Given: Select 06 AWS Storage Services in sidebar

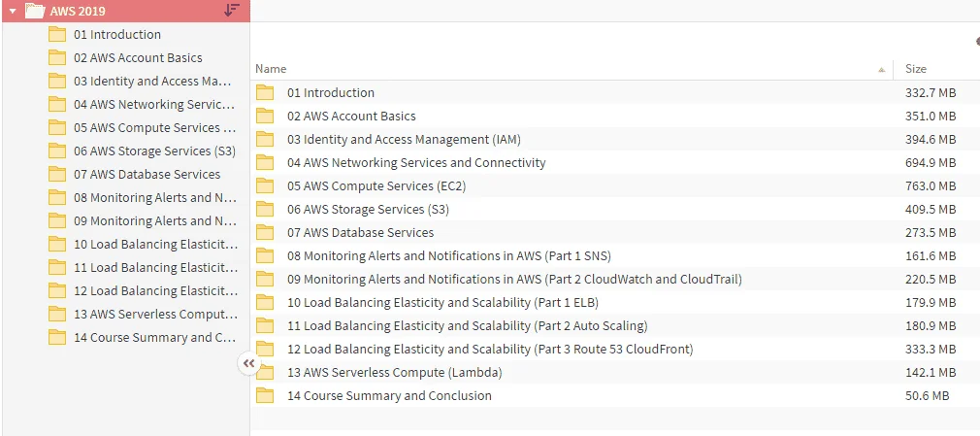Looking at the screenshot, I should 155,151.
